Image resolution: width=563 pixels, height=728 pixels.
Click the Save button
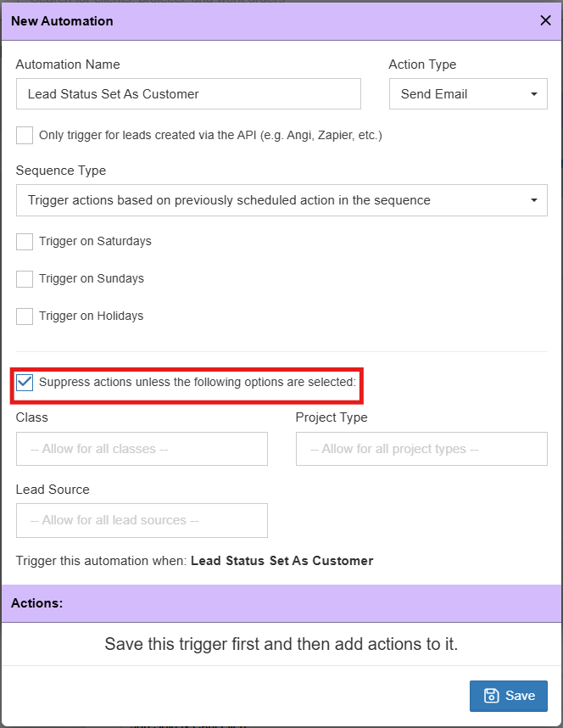508,695
